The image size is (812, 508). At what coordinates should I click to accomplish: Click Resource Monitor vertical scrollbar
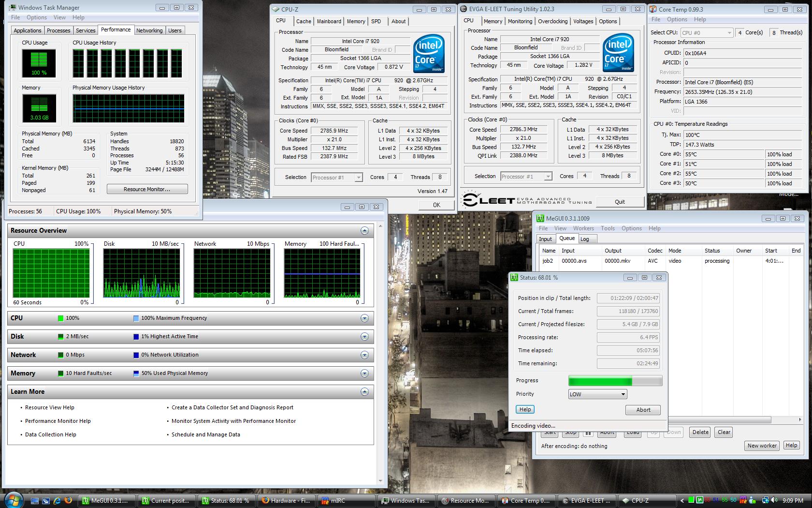click(x=380, y=353)
